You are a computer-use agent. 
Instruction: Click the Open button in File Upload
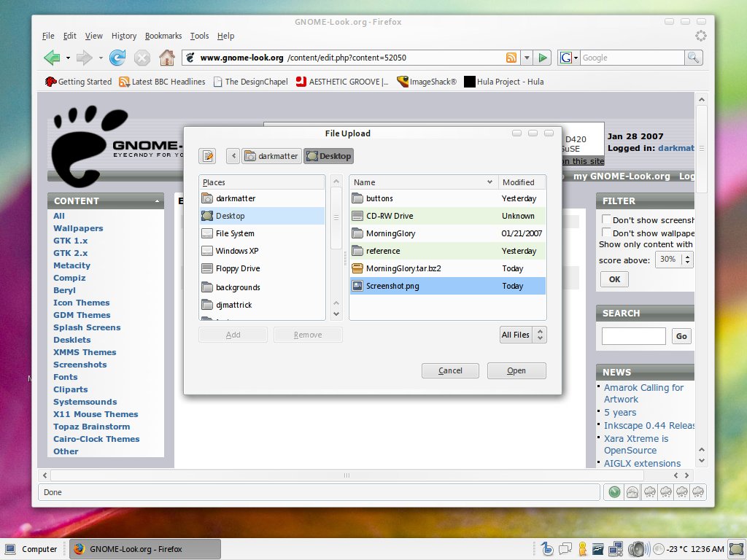click(516, 370)
